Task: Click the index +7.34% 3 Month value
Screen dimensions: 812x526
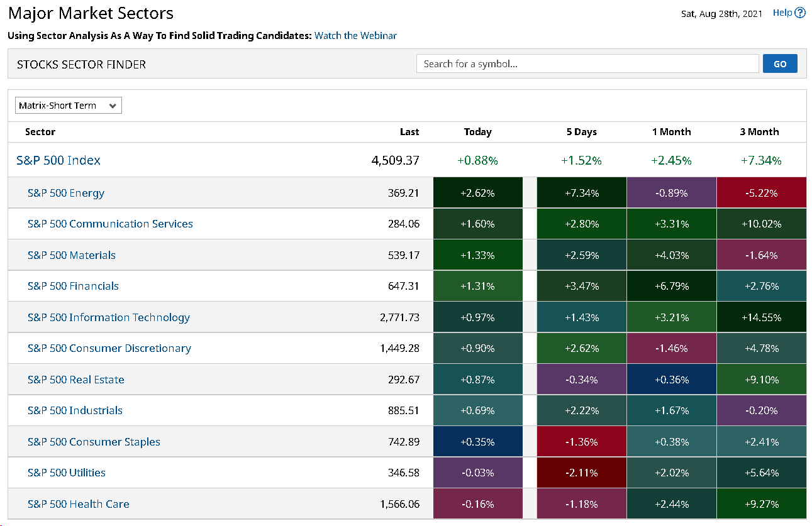Action: pos(761,161)
